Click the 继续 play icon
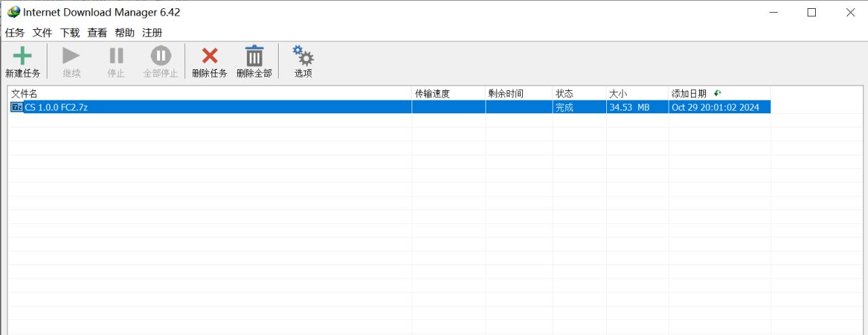Image resolution: width=868 pixels, height=335 pixels. pos(71,56)
